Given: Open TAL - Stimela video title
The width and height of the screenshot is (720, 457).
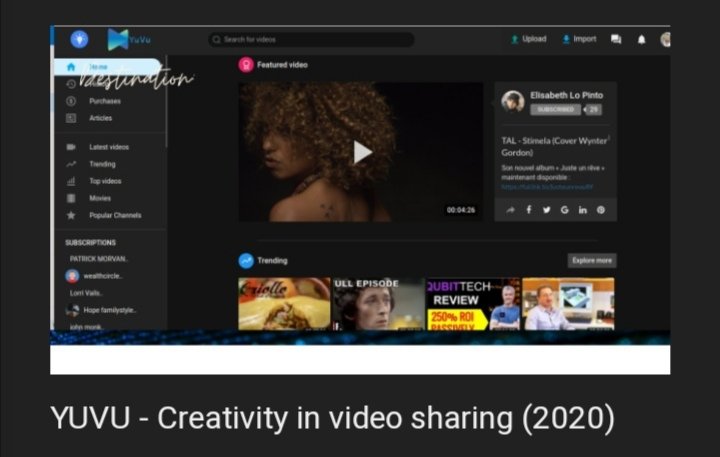Looking at the screenshot, I should coord(554,147).
